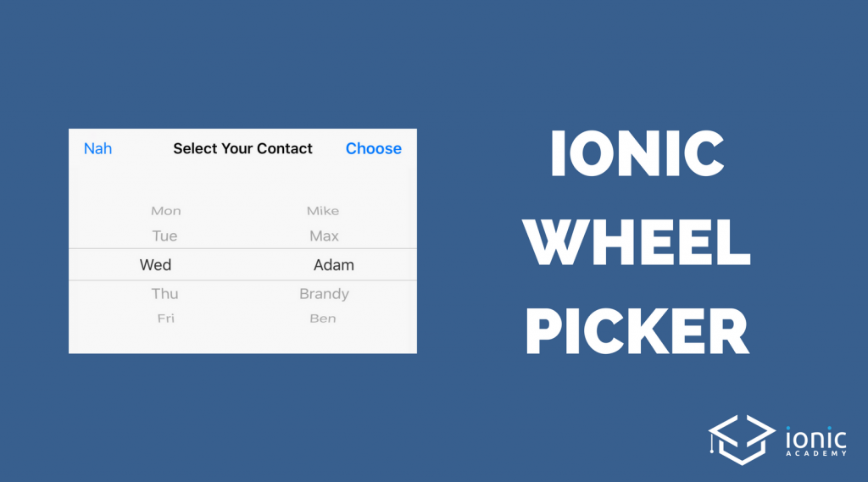Pick Tue in the day column
Image resolution: width=868 pixels, height=482 pixels.
(164, 236)
